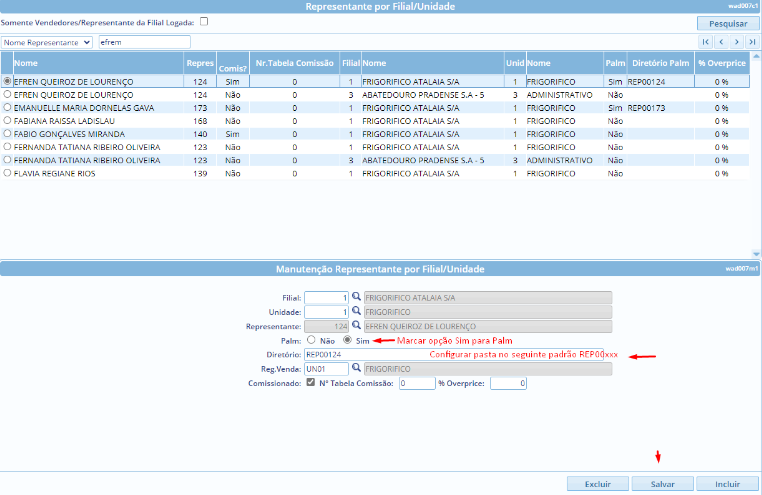
Task: Click Repres value 168 cell
Action: pos(200,121)
